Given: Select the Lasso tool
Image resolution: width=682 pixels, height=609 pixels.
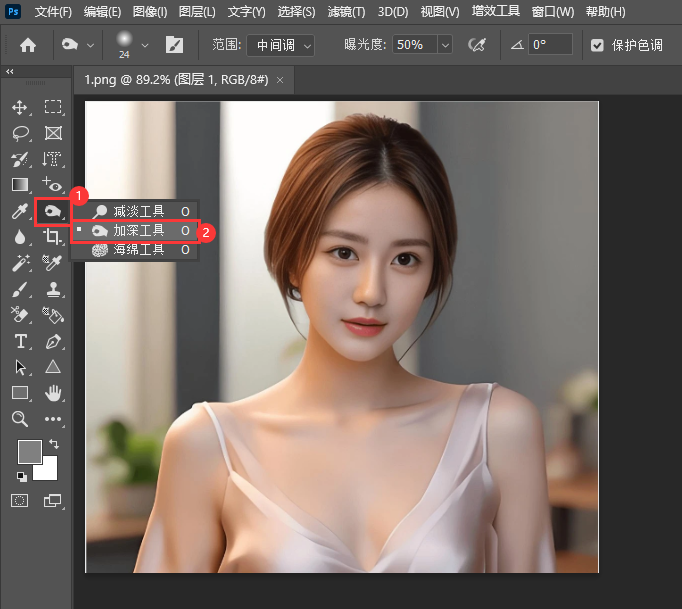Looking at the screenshot, I should 20,133.
